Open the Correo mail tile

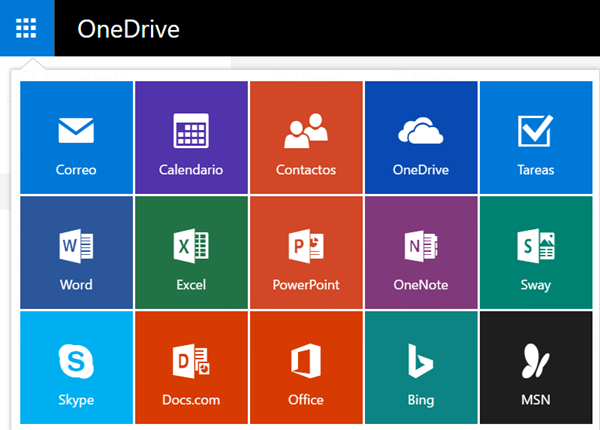[77, 137]
